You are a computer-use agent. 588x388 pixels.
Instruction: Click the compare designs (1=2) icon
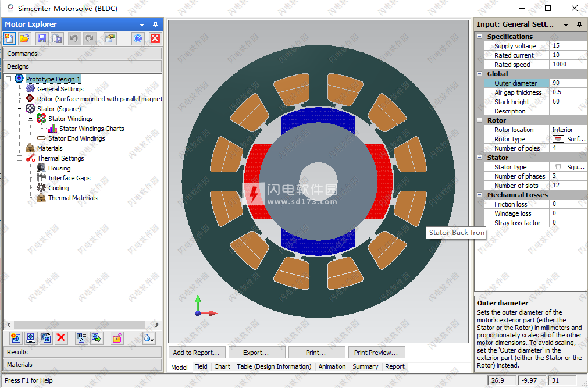click(81, 338)
